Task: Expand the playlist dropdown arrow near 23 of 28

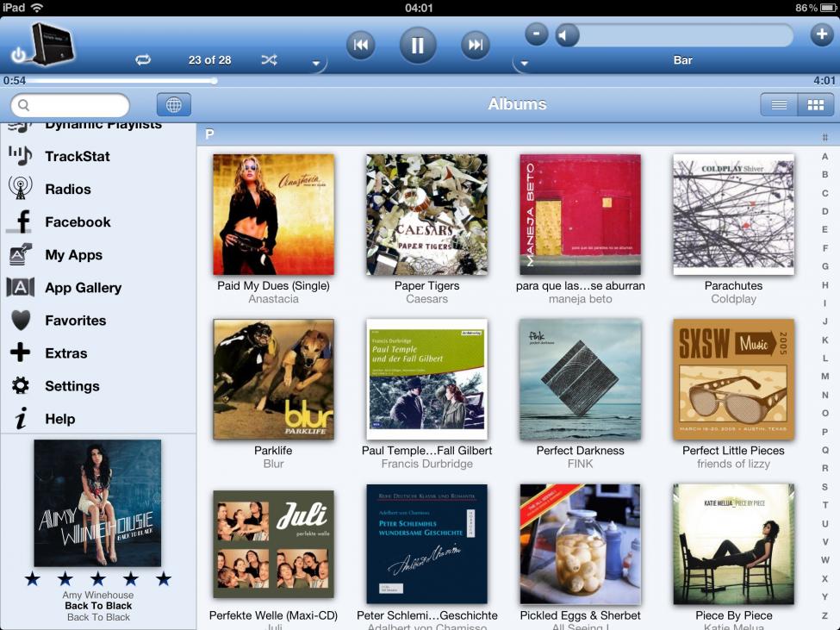Action: [316, 63]
